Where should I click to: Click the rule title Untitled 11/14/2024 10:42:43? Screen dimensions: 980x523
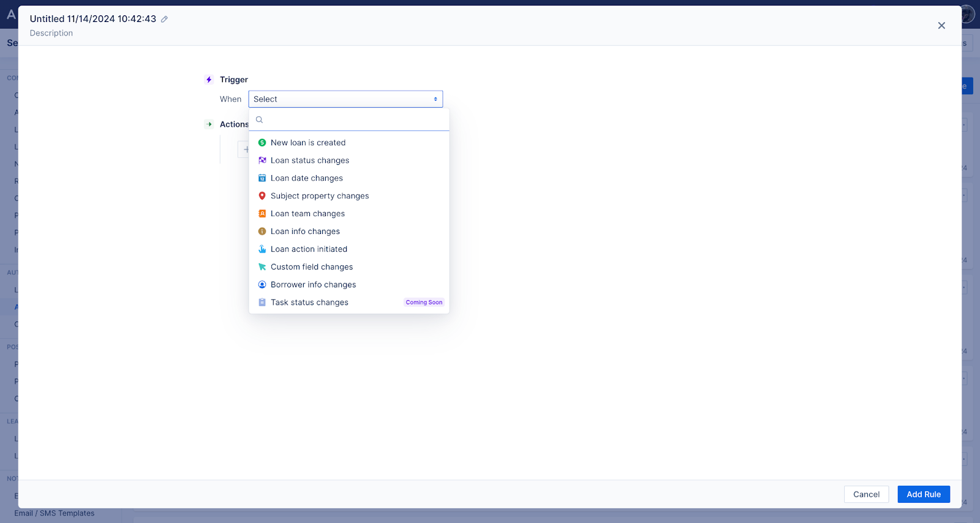pyautogui.click(x=93, y=19)
